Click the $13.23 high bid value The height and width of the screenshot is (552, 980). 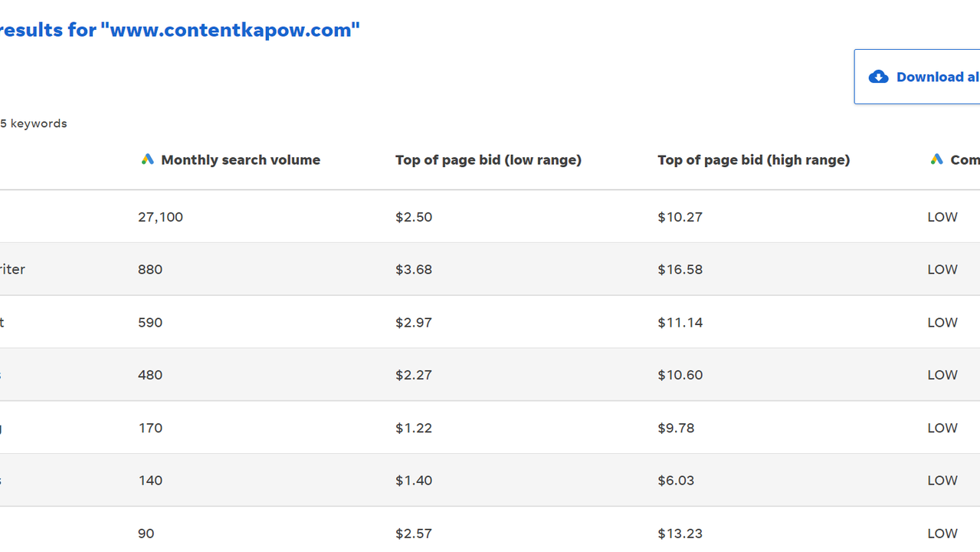[680, 533]
